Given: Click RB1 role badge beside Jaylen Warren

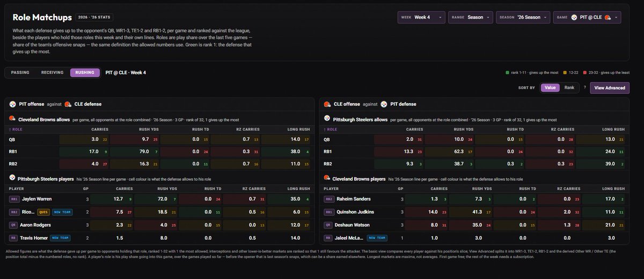Looking at the screenshot, I should point(14,199).
